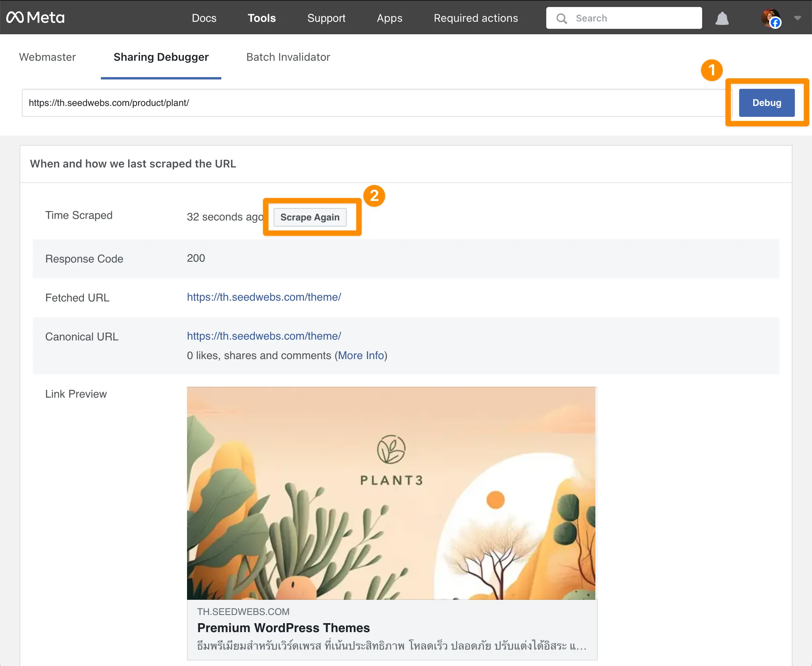Expand the account dropdown arrow
812x666 pixels.
coord(798,18)
